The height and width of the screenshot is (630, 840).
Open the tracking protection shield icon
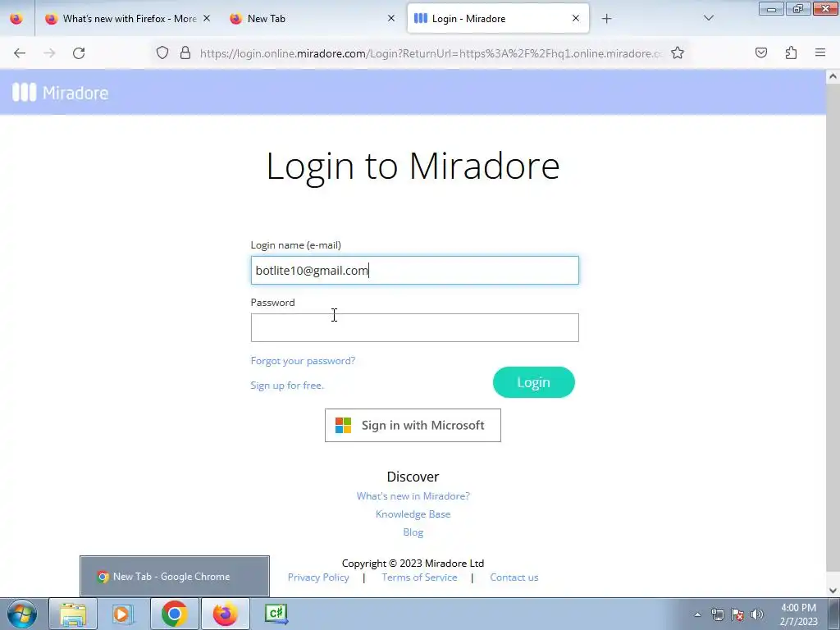click(162, 52)
